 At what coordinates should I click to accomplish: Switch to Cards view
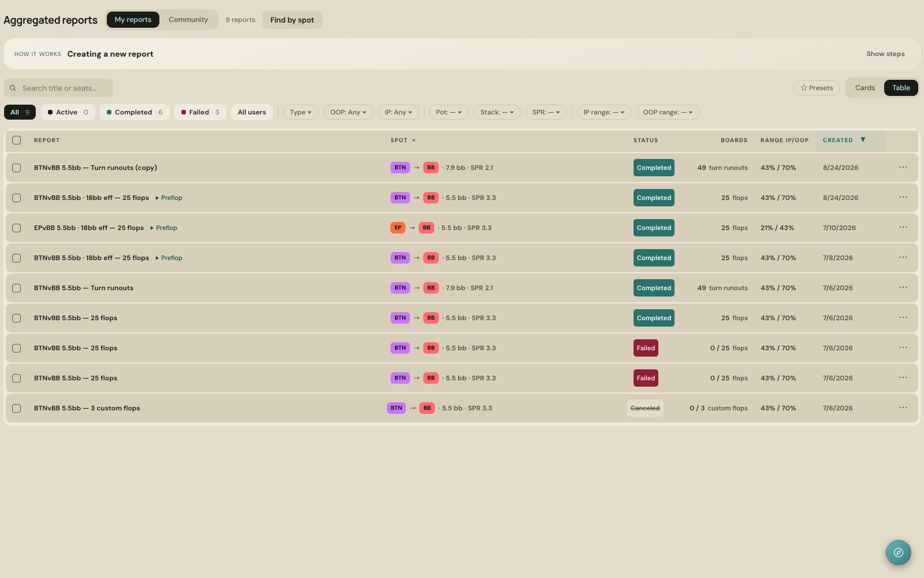click(865, 88)
